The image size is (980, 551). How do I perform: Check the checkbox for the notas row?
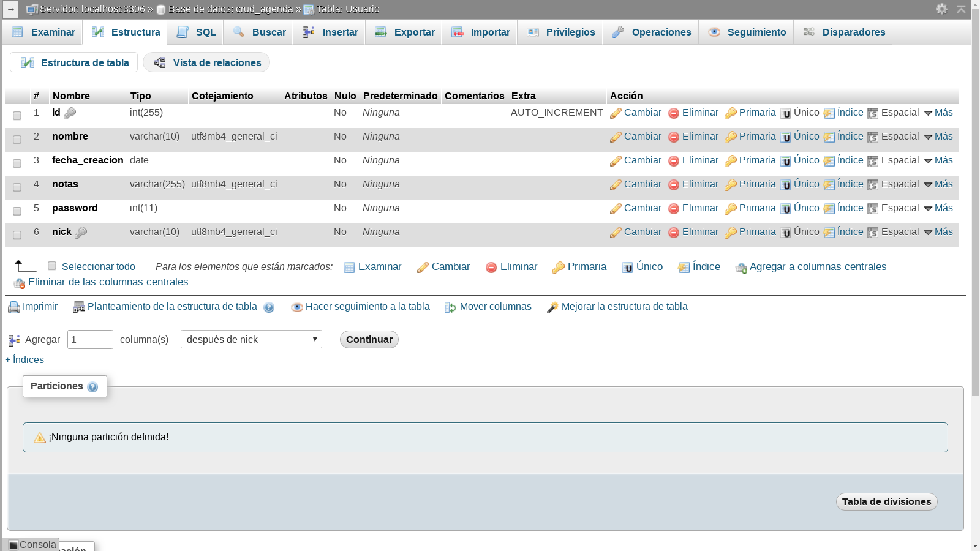coord(17,187)
